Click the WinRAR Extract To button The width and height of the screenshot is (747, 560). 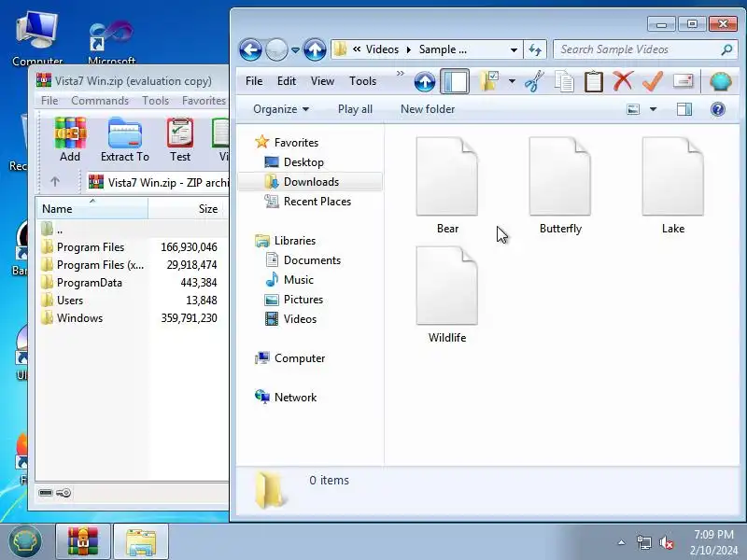point(125,139)
